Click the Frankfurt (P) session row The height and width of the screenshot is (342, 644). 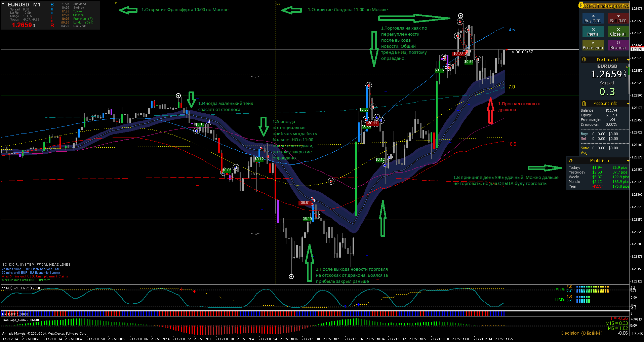click(x=77, y=19)
